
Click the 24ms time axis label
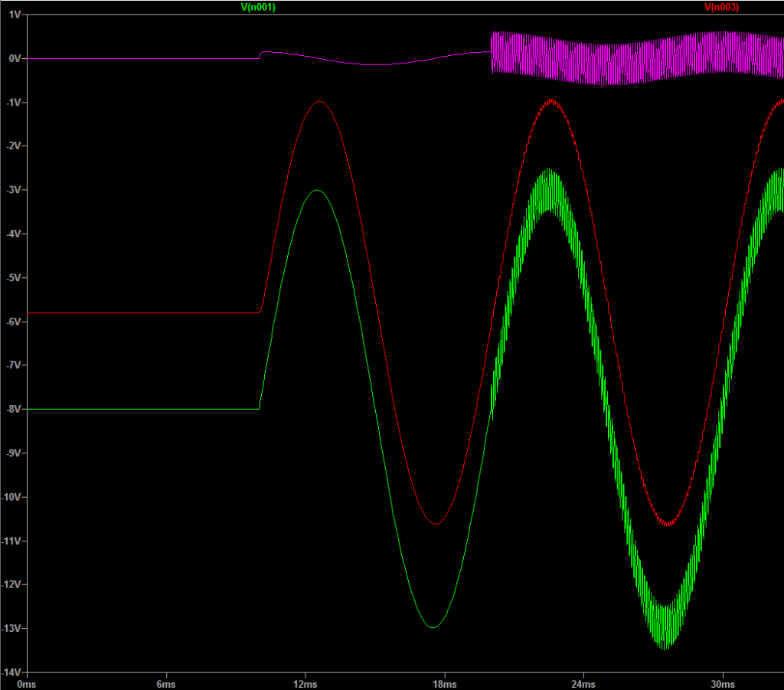coord(583,683)
